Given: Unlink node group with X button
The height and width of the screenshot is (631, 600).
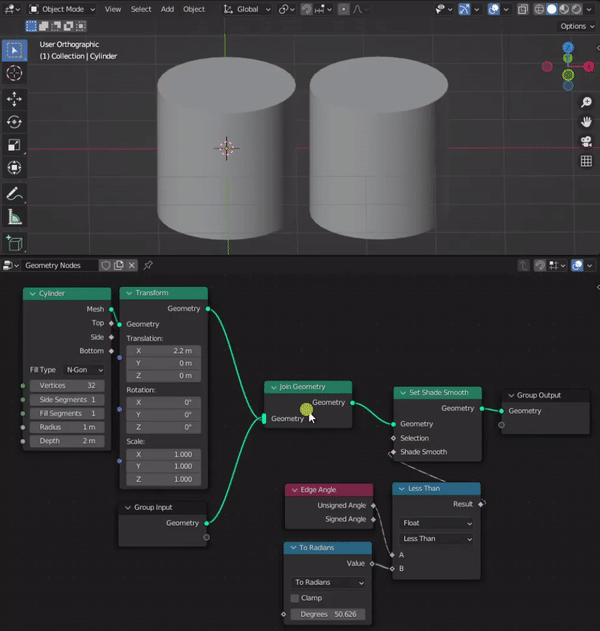Looking at the screenshot, I should point(132,265).
